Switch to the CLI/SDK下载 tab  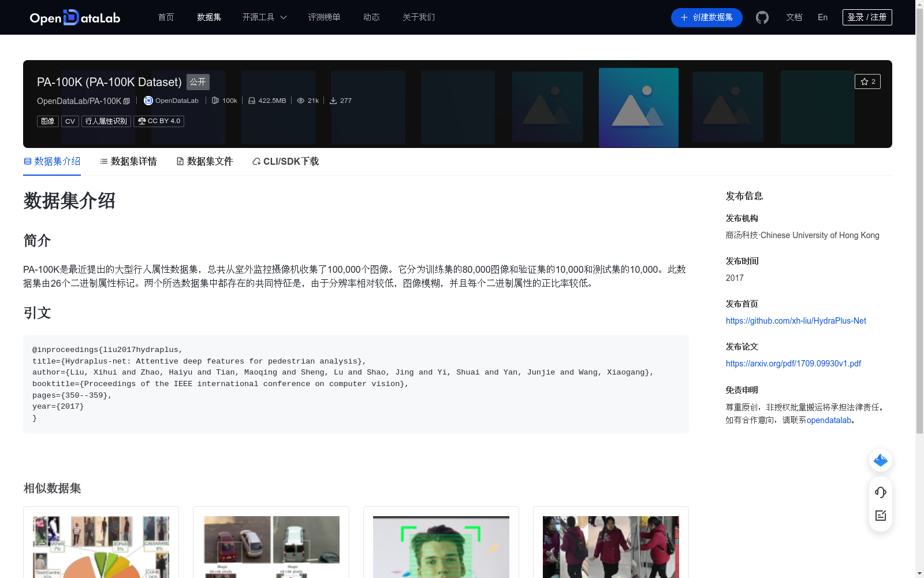click(285, 161)
